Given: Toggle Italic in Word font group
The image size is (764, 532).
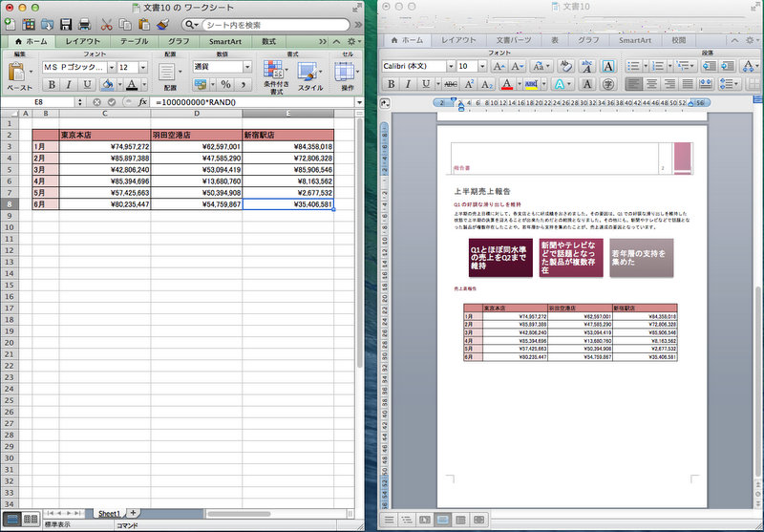Looking at the screenshot, I should 409,84.
